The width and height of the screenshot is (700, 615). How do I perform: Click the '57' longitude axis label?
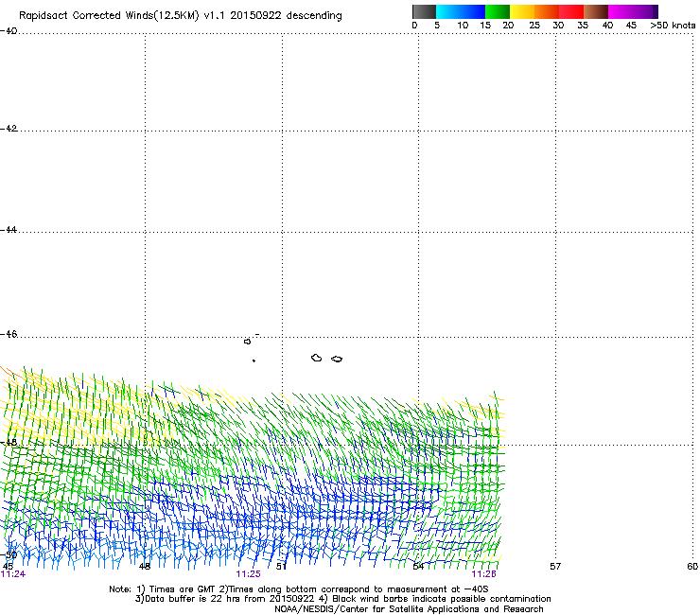click(x=555, y=567)
